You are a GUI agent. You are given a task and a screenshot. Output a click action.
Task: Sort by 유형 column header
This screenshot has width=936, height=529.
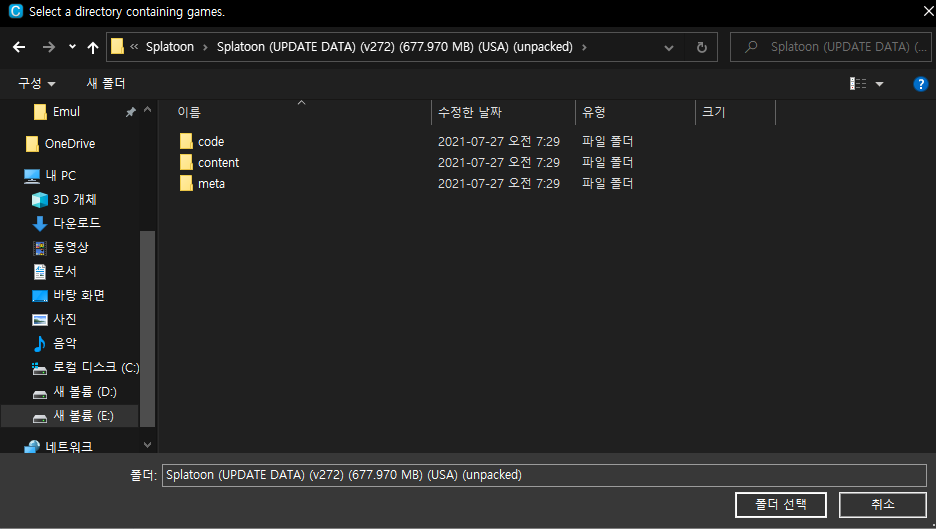coord(594,112)
